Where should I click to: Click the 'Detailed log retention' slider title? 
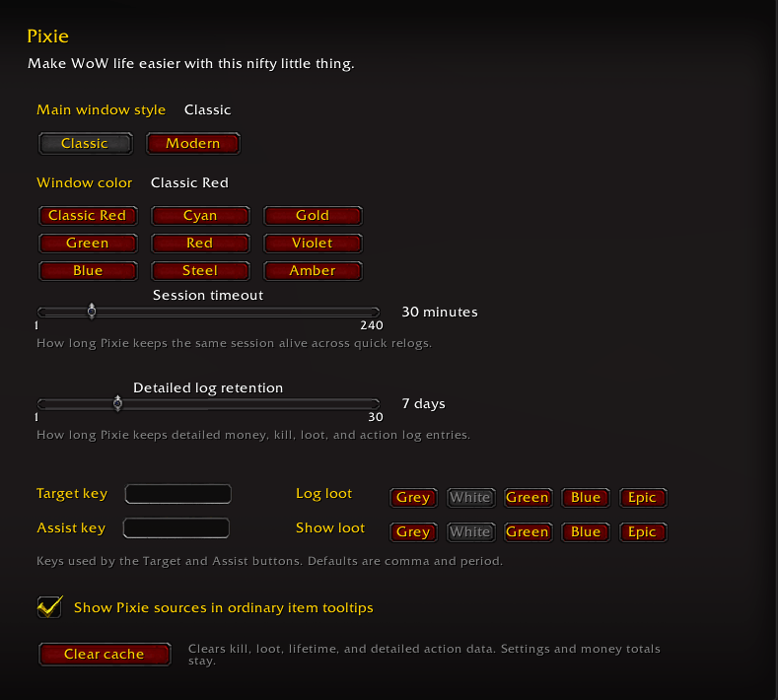pos(208,387)
